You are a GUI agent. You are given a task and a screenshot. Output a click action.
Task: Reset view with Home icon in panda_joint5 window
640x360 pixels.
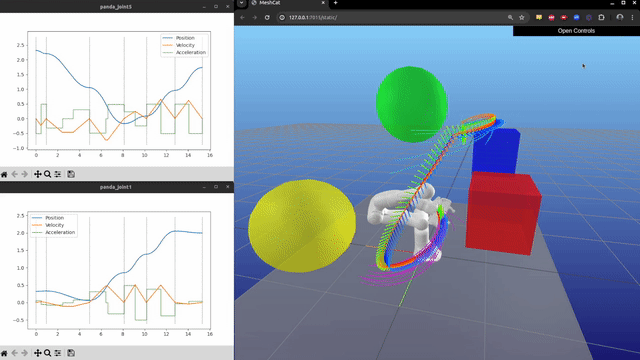(x=4, y=174)
